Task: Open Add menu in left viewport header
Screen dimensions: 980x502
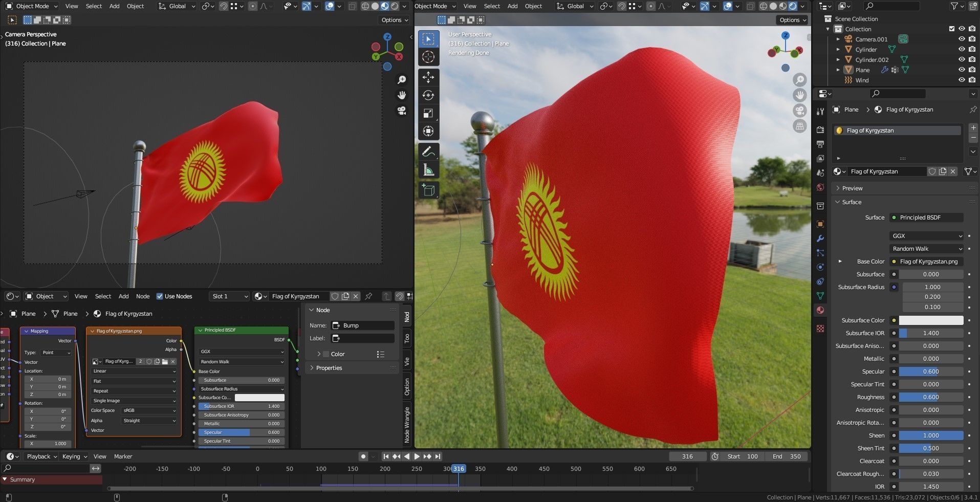Action: point(115,6)
